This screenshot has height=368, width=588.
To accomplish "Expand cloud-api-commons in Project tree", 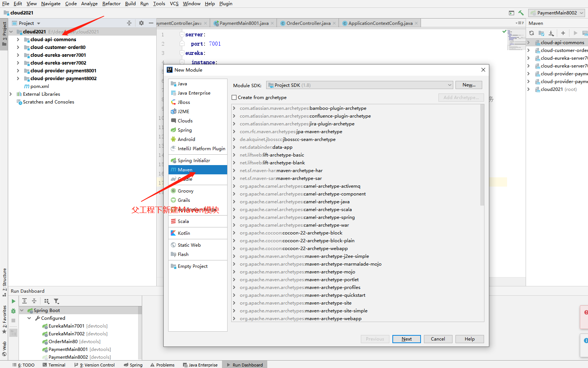I will coord(18,39).
